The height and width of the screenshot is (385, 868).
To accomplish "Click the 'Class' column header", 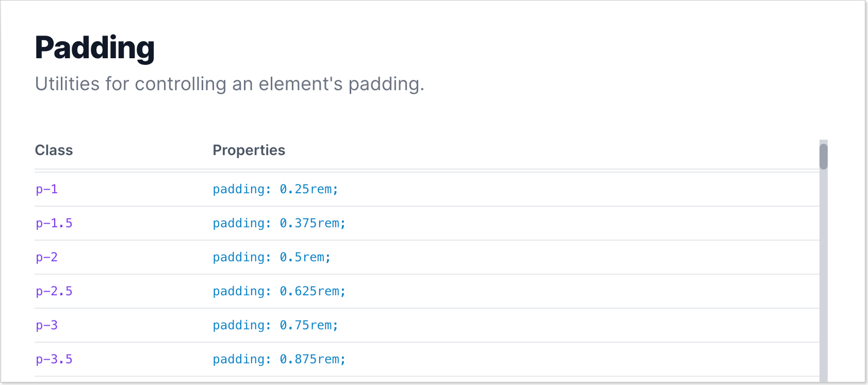I will pos(54,150).
